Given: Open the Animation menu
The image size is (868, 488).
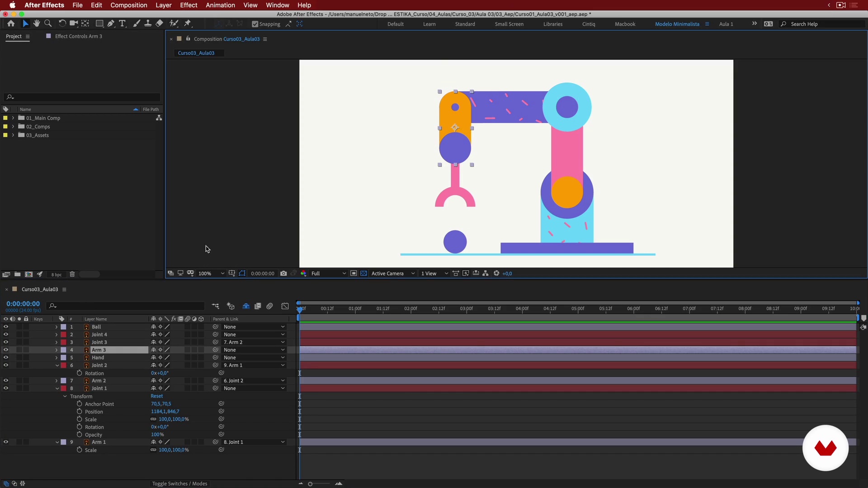Looking at the screenshot, I should coord(220,5).
